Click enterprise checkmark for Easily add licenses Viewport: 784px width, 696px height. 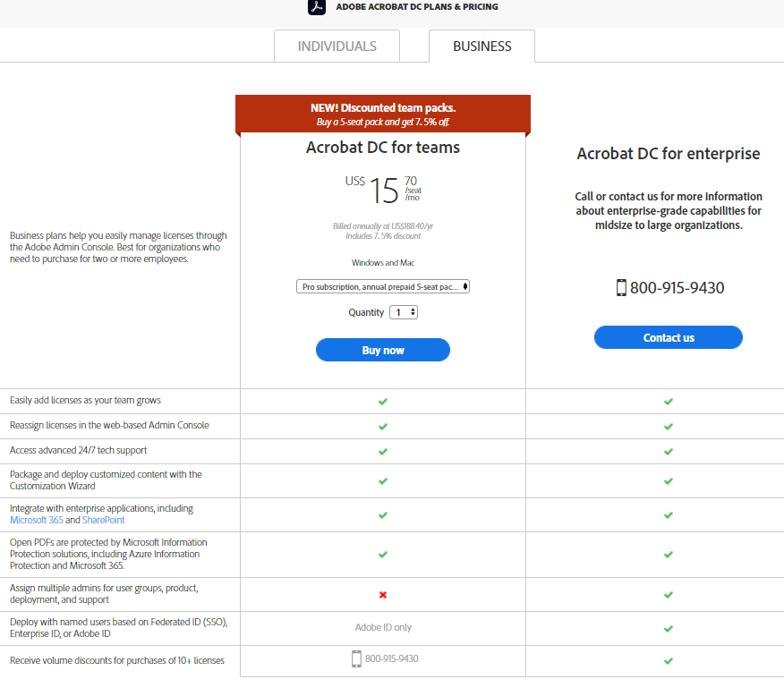coord(669,401)
